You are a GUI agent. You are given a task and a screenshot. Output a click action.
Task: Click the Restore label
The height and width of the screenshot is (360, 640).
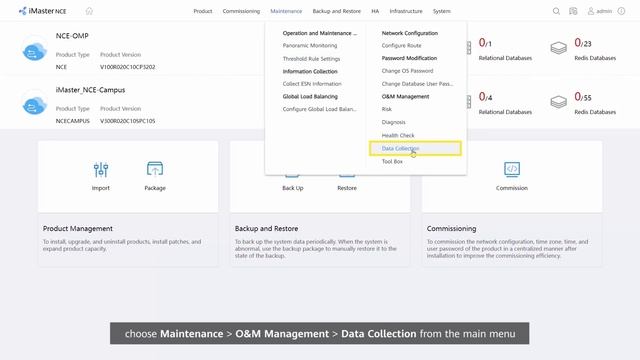pyautogui.click(x=347, y=188)
